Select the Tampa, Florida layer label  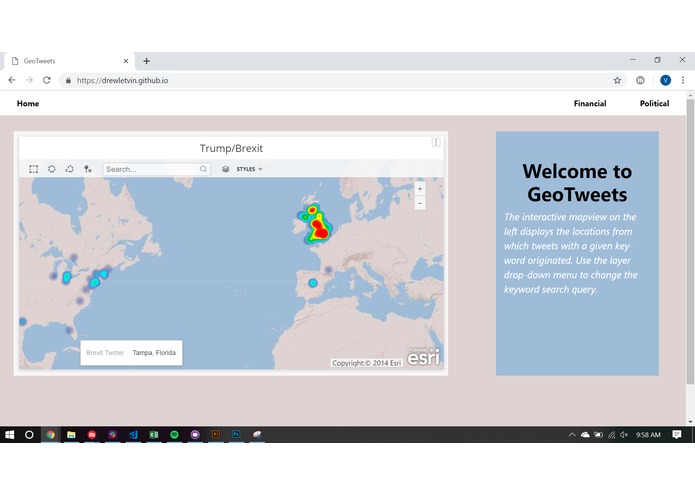(154, 353)
